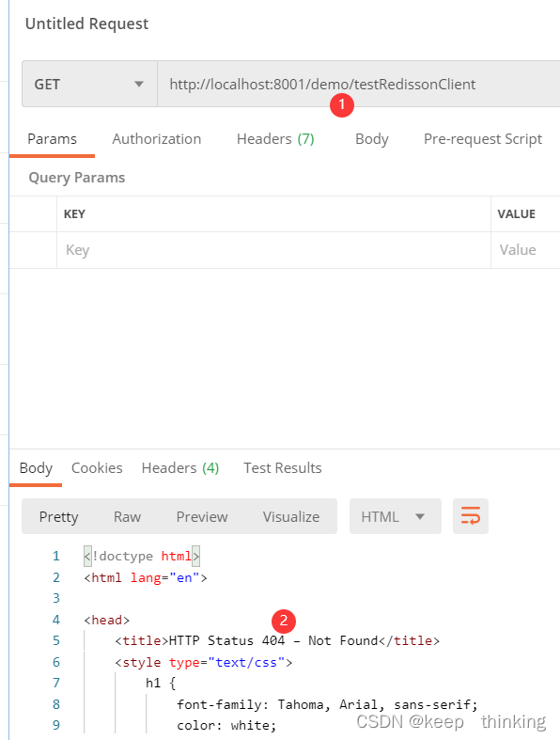The image size is (560, 740).
Task: Click the query param Key field
Action: [x=273, y=250]
